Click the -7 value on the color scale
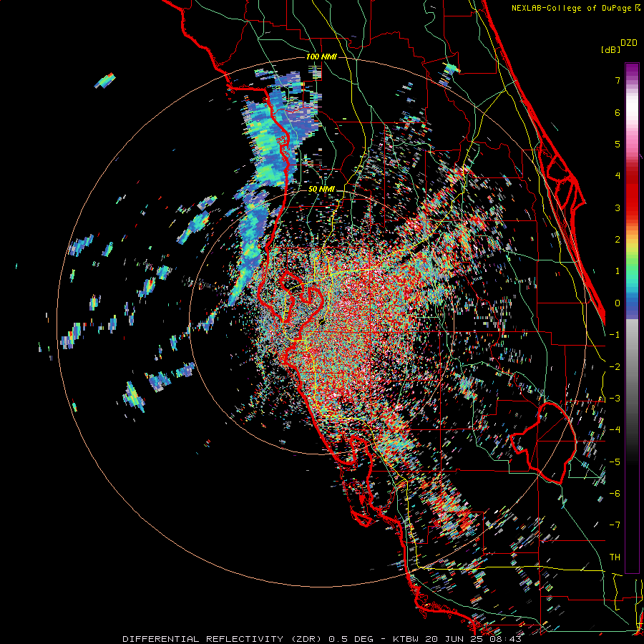This screenshot has width=644, height=644. click(x=615, y=525)
